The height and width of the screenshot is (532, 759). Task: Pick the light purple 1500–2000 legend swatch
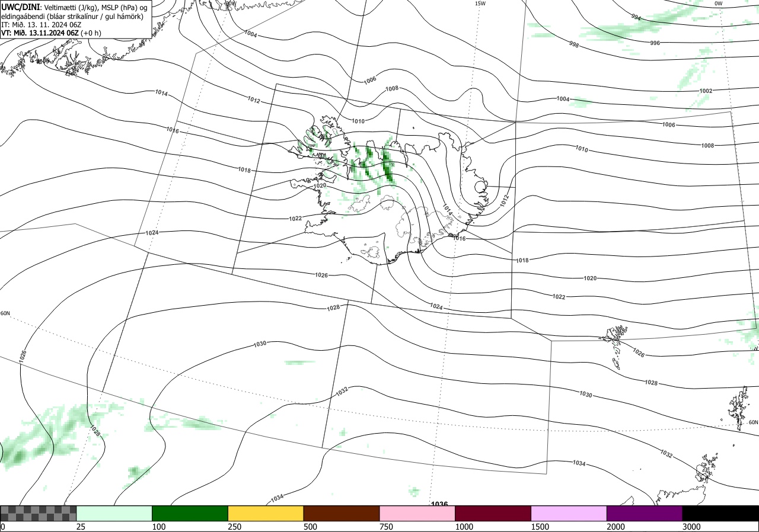coord(569,513)
